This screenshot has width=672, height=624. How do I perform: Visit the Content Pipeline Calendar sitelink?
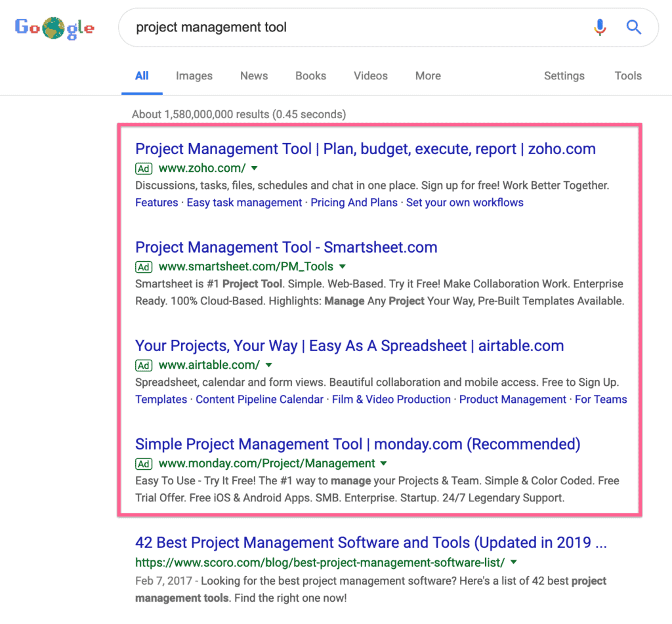click(x=259, y=400)
